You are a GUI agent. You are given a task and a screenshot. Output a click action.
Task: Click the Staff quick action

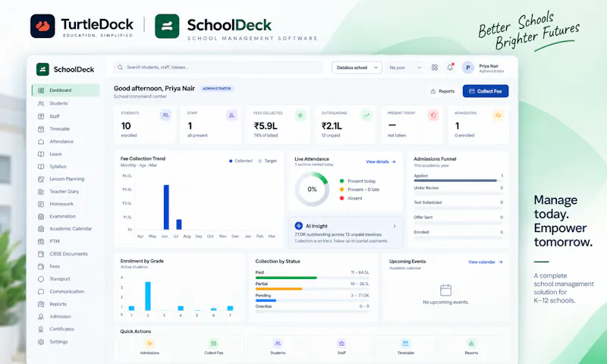click(341, 347)
